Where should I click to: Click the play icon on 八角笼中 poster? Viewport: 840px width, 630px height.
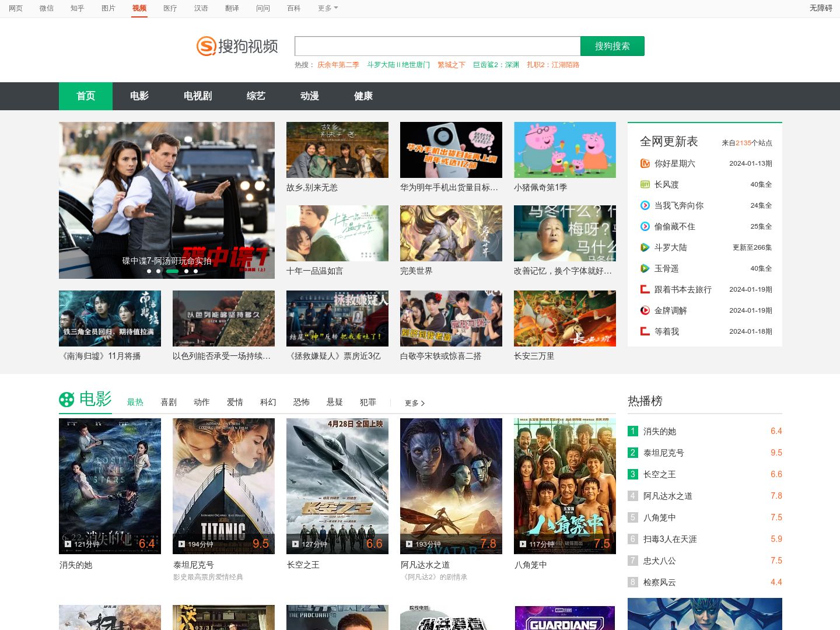pos(523,544)
